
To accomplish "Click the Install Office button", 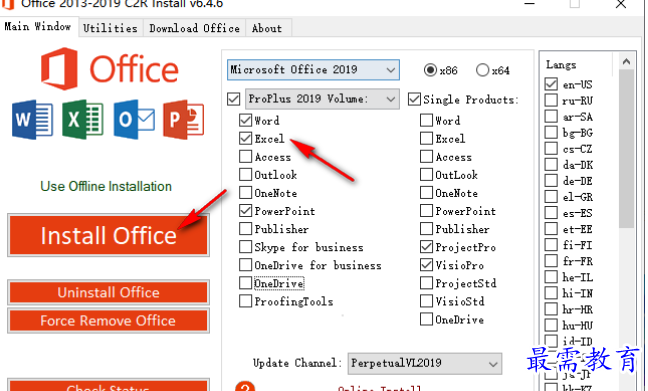I will coord(108,235).
